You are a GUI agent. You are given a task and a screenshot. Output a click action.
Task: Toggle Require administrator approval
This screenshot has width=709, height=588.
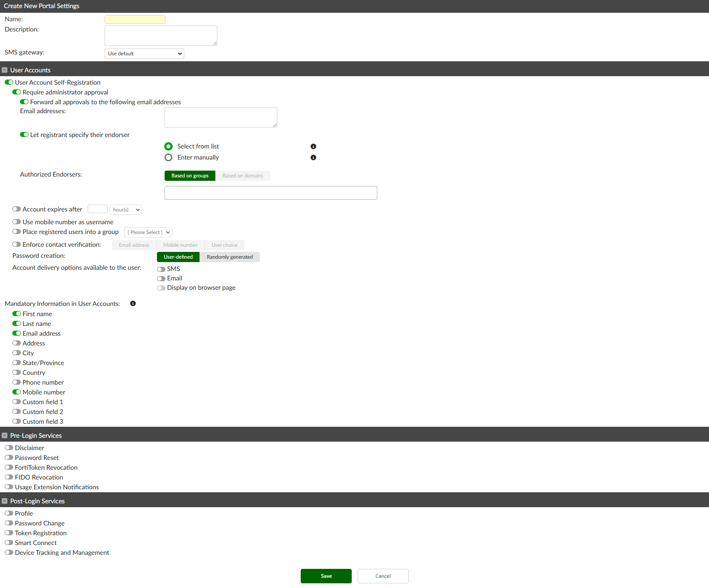click(17, 92)
